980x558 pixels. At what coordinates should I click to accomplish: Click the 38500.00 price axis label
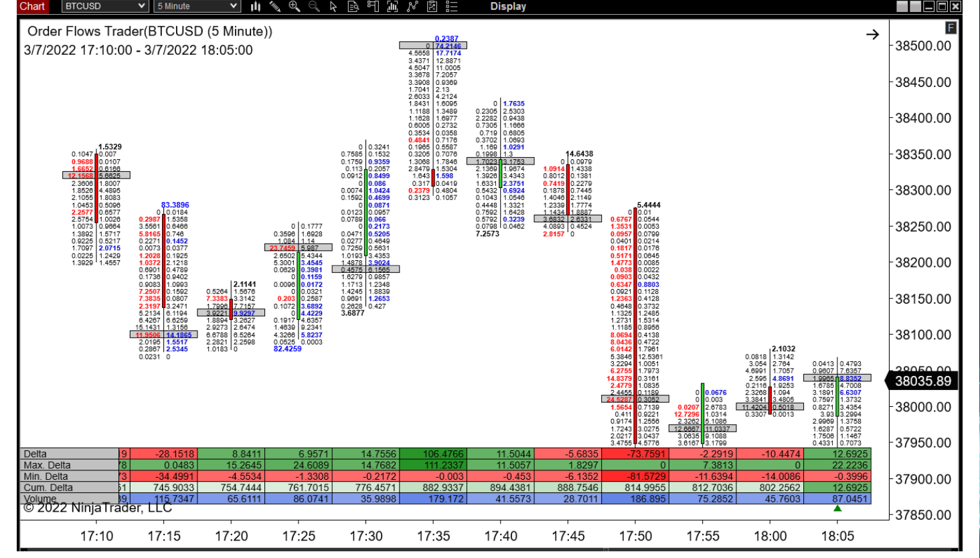(923, 46)
